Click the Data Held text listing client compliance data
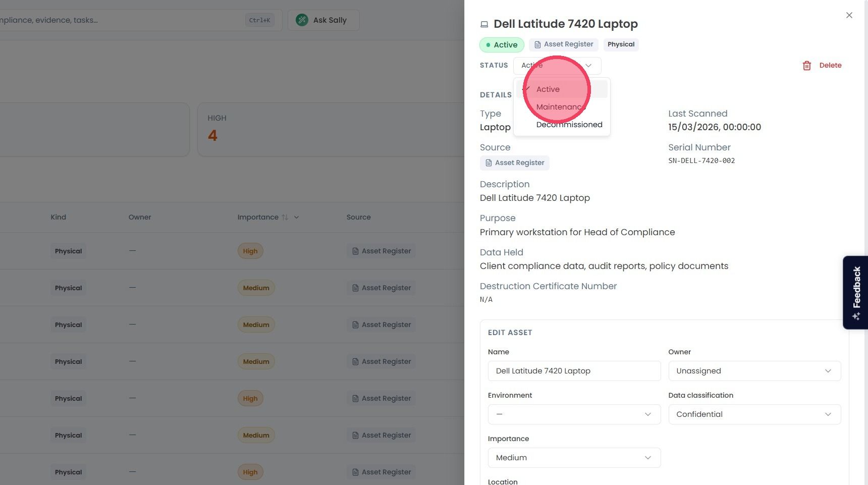This screenshot has width=868, height=485. click(604, 266)
